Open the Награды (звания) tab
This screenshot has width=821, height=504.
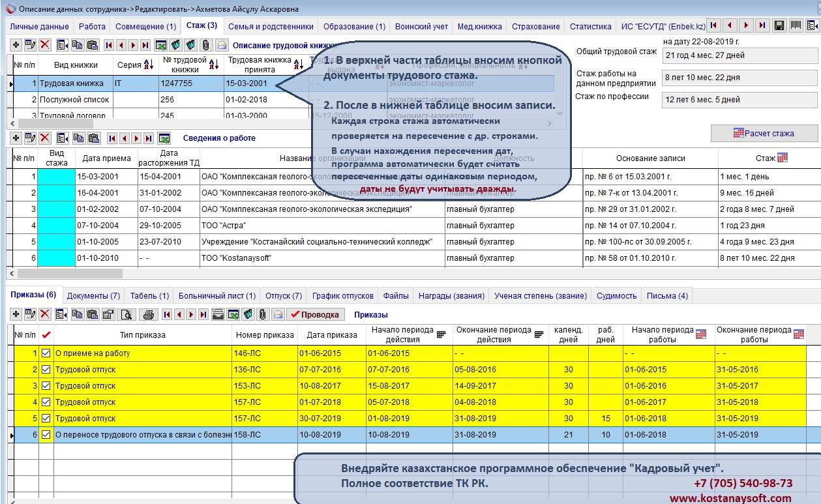click(x=452, y=296)
